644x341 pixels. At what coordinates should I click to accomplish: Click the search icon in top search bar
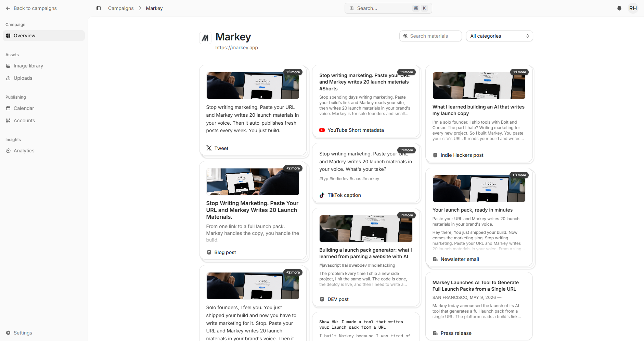[352, 8]
